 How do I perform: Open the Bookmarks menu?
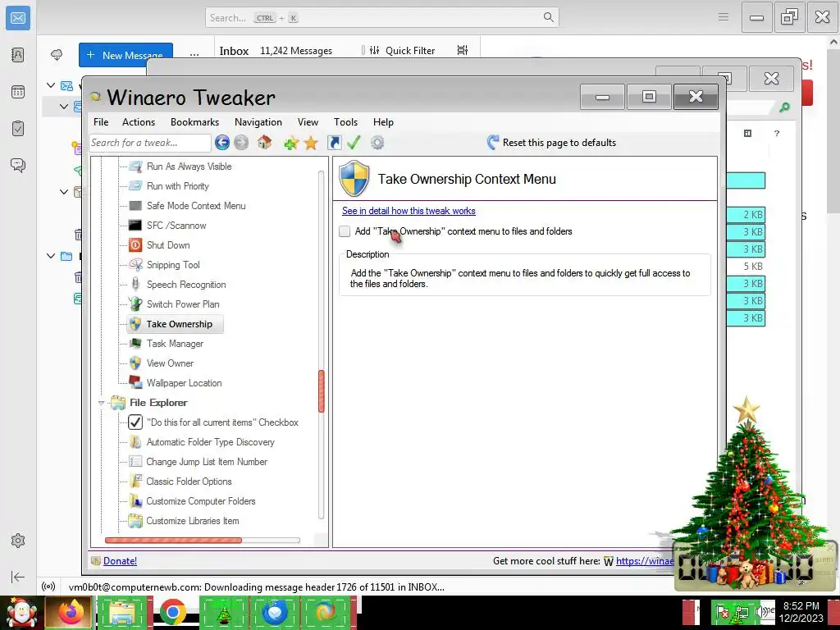click(194, 122)
